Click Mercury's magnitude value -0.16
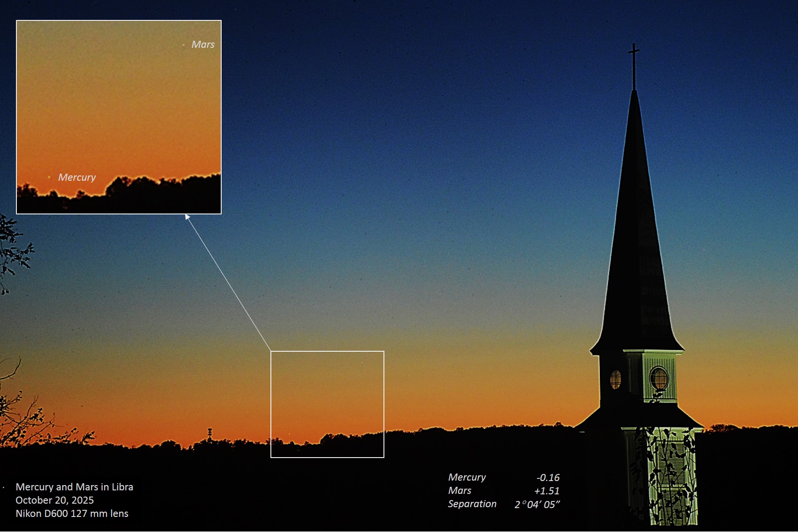 (x=548, y=478)
